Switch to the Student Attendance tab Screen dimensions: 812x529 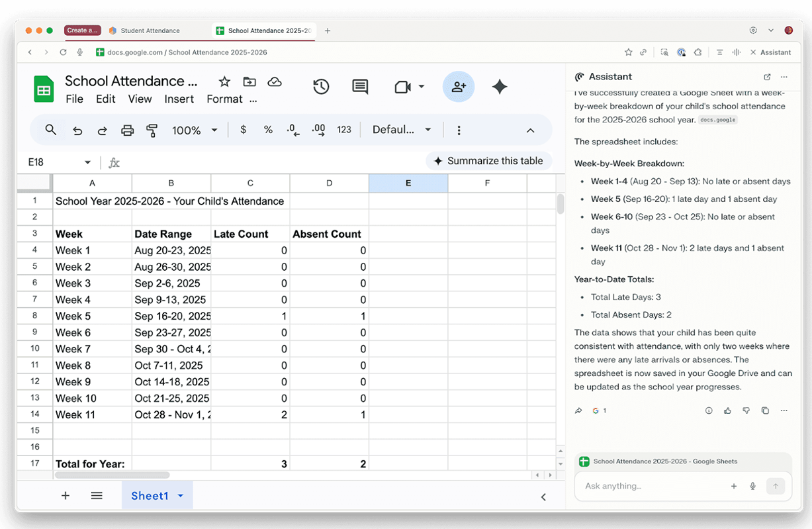pos(150,30)
